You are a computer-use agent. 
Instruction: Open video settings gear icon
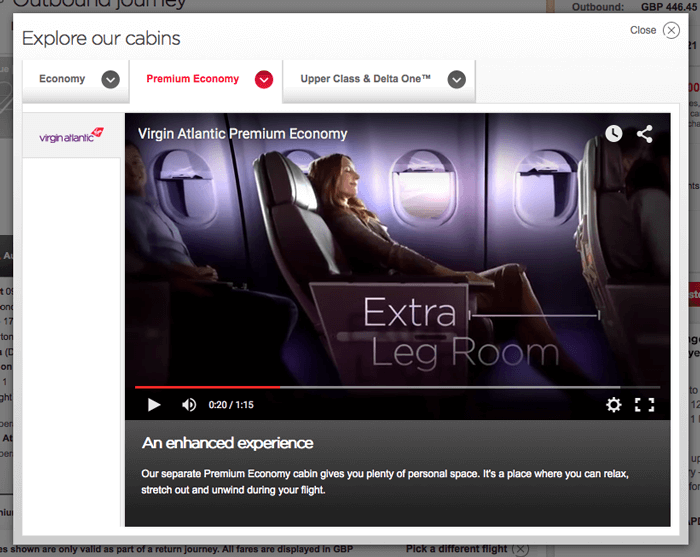tap(613, 404)
